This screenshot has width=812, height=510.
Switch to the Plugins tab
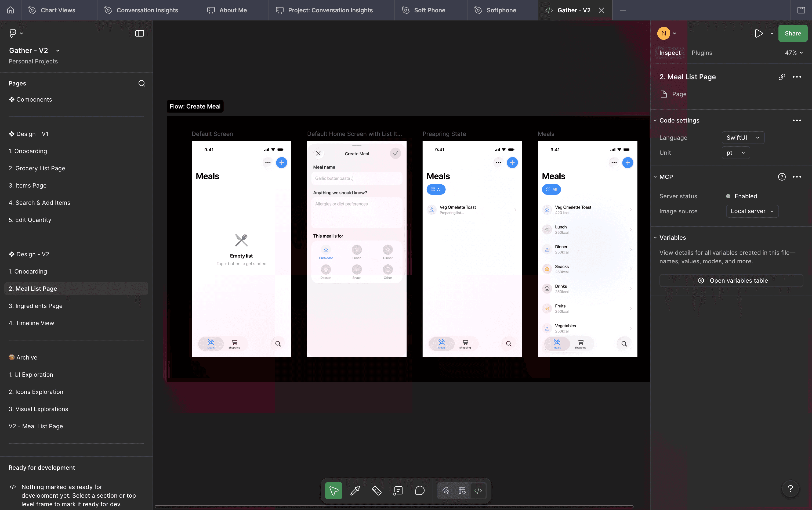tap(701, 53)
